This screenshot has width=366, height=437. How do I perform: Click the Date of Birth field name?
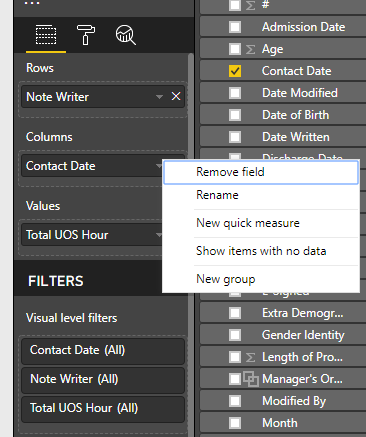[295, 115]
